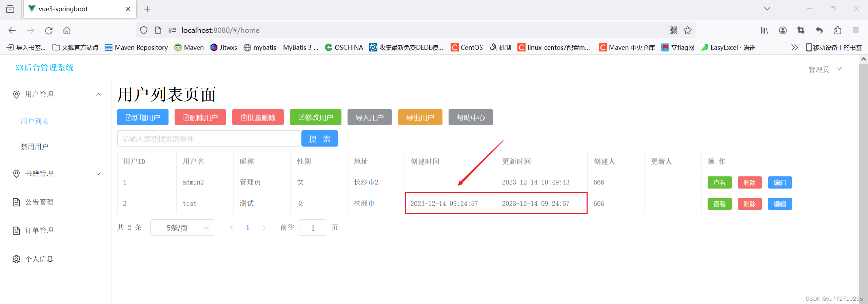The image size is (868, 304).
Task: Open the QR code generator icon
Action: point(673,30)
